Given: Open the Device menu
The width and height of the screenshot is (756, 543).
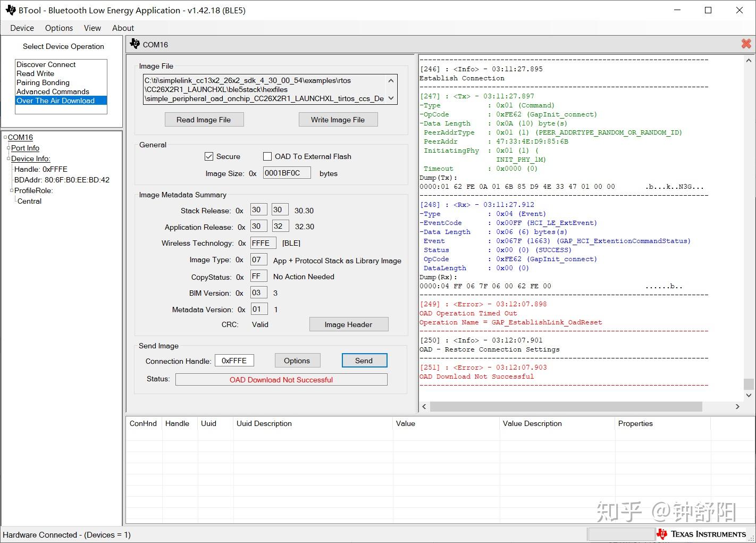Looking at the screenshot, I should click(22, 28).
